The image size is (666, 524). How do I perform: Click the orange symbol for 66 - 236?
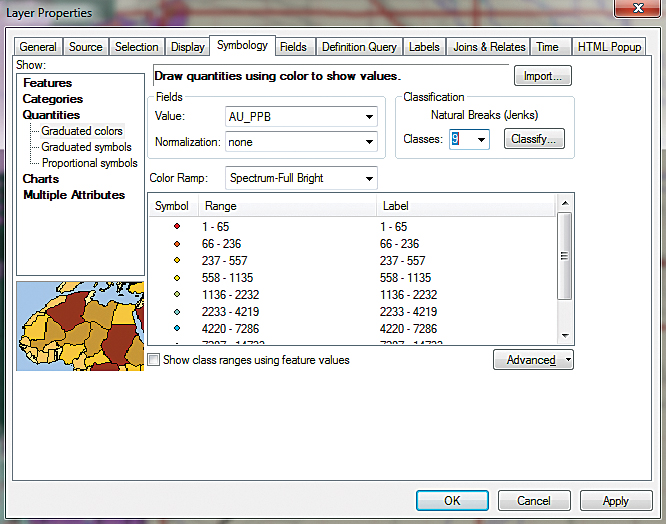(177, 244)
